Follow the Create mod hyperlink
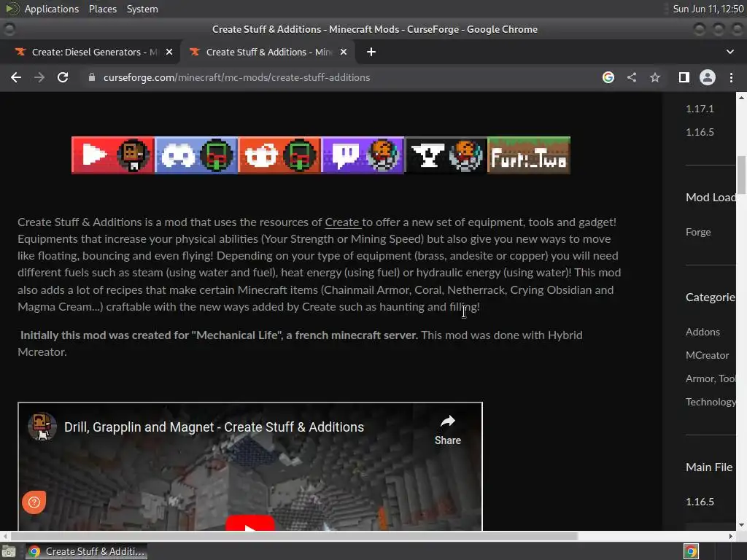 pos(342,222)
